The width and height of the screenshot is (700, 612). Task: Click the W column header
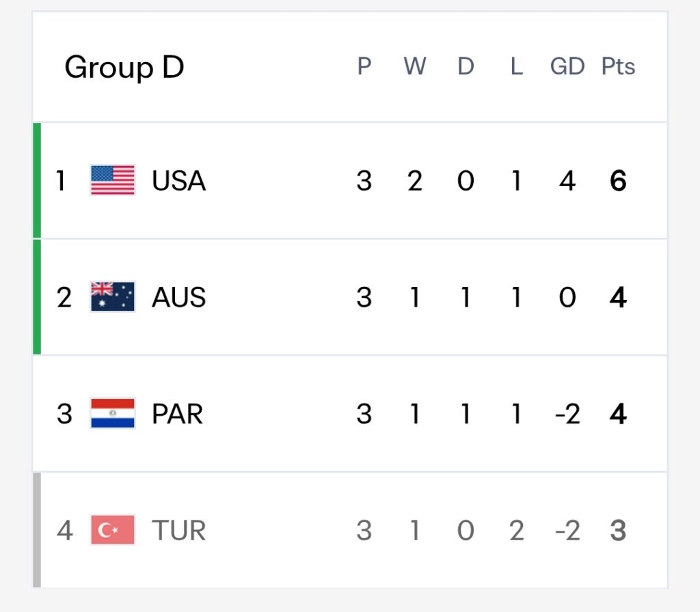(x=415, y=66)
